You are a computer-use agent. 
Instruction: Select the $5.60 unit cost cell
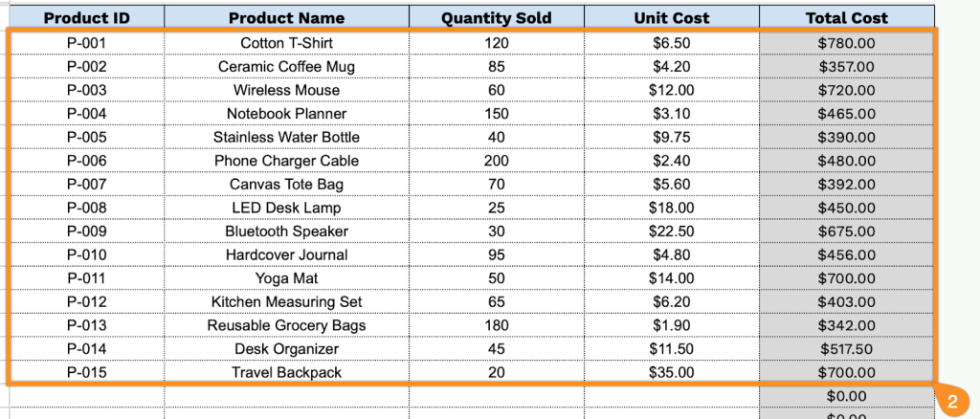click(671, 185)
